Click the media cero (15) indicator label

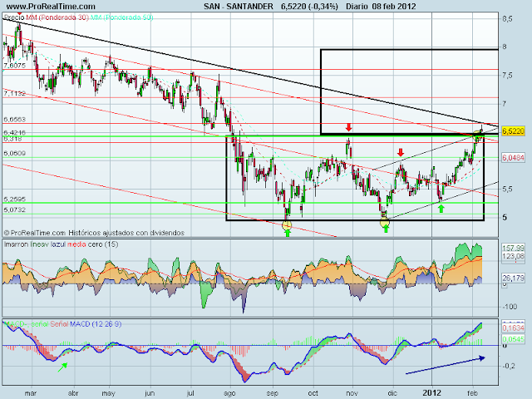tap(92, 244)
